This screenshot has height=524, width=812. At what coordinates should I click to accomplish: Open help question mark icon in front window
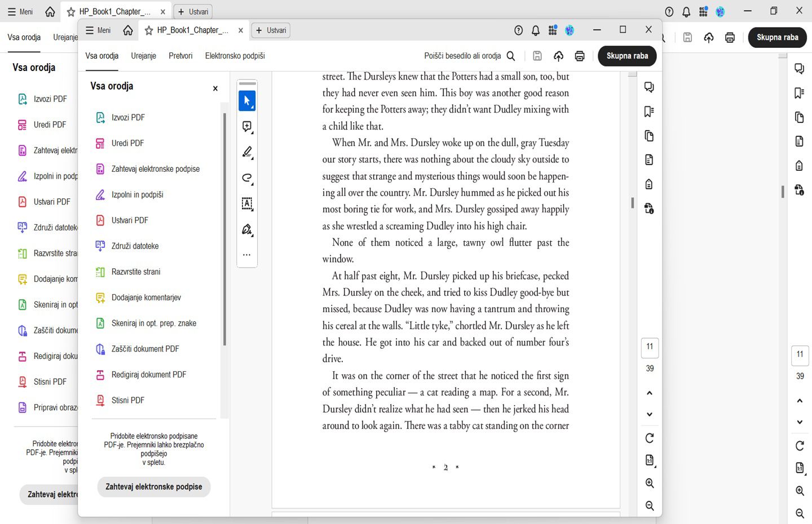tap(519, 30)
